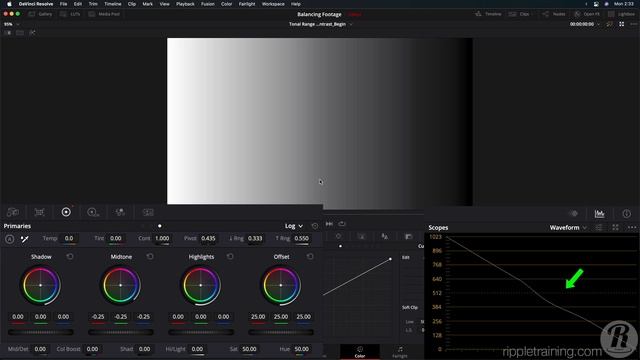Reset the Midtone color wheel
The image size is (640, 360).
pos(150,256)
